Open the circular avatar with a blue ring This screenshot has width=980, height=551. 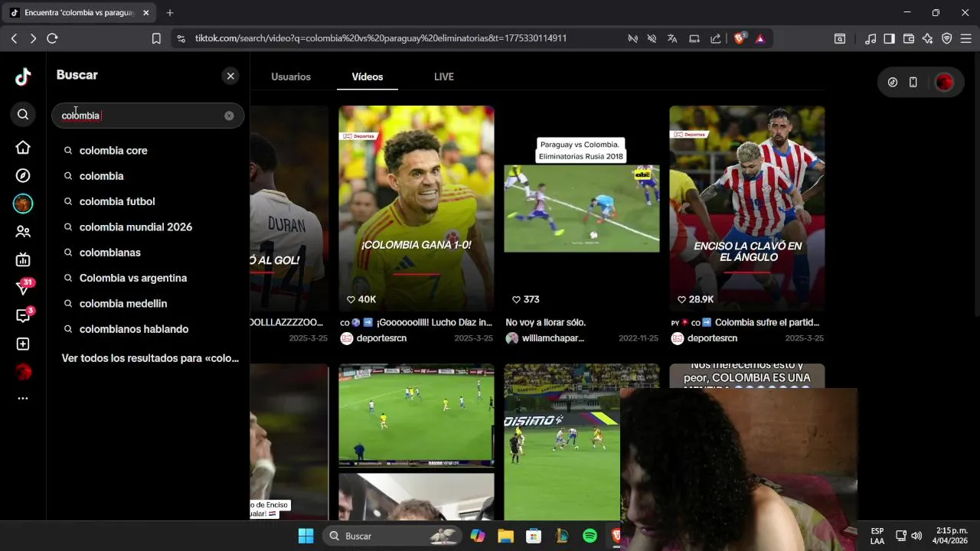point(23,204)
